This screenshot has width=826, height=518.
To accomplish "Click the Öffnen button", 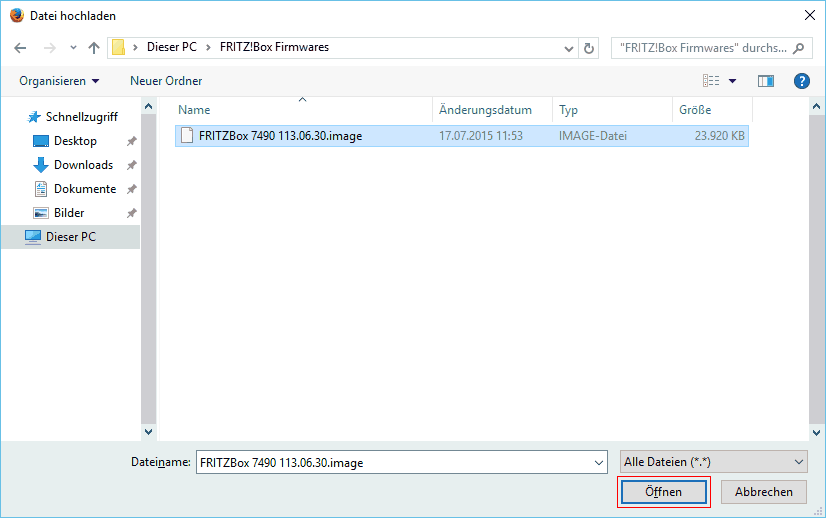I will click(x=664, y=492).
